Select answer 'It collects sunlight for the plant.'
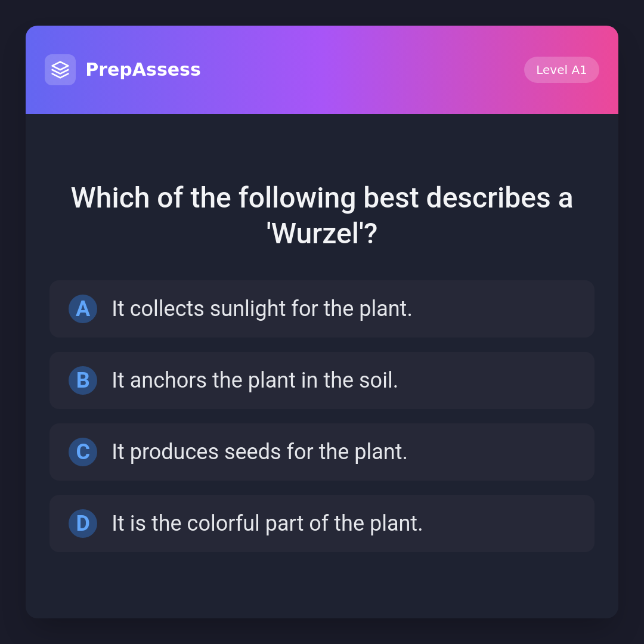The image size is (644, 644). click(x=262, y=309)
